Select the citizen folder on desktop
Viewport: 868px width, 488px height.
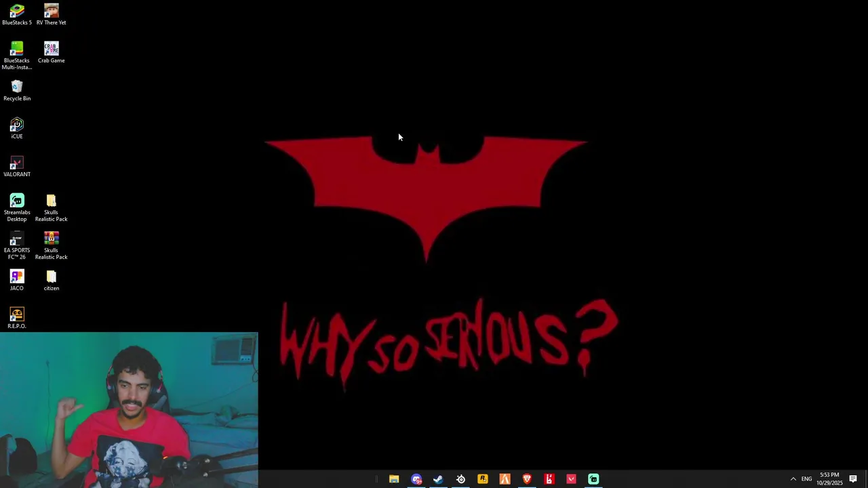pos(52,281)
